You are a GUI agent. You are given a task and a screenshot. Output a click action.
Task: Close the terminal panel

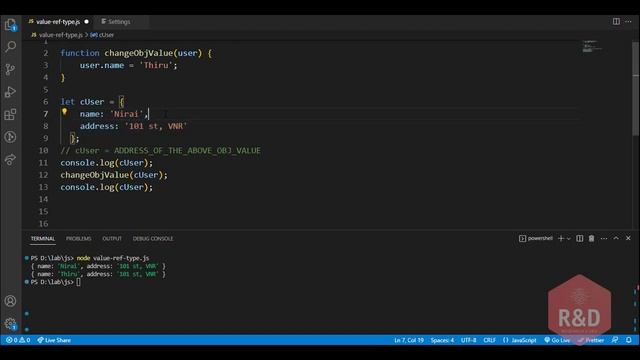628,238
